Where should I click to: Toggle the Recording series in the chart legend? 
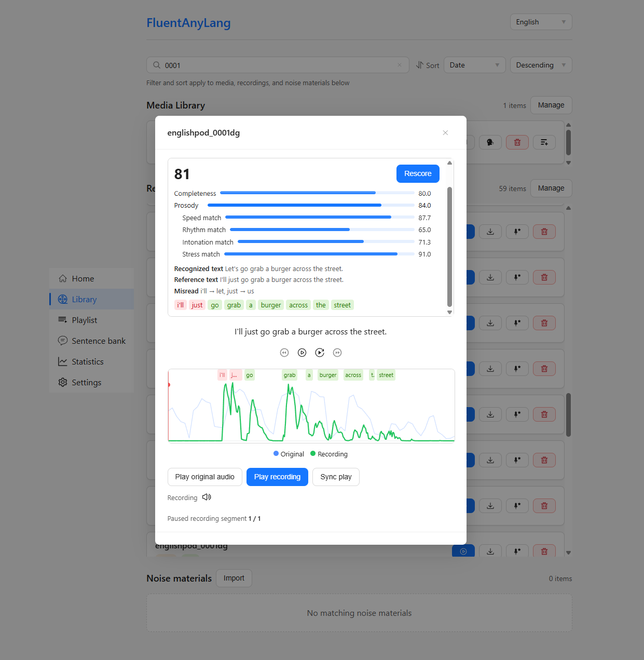point(329,454)
